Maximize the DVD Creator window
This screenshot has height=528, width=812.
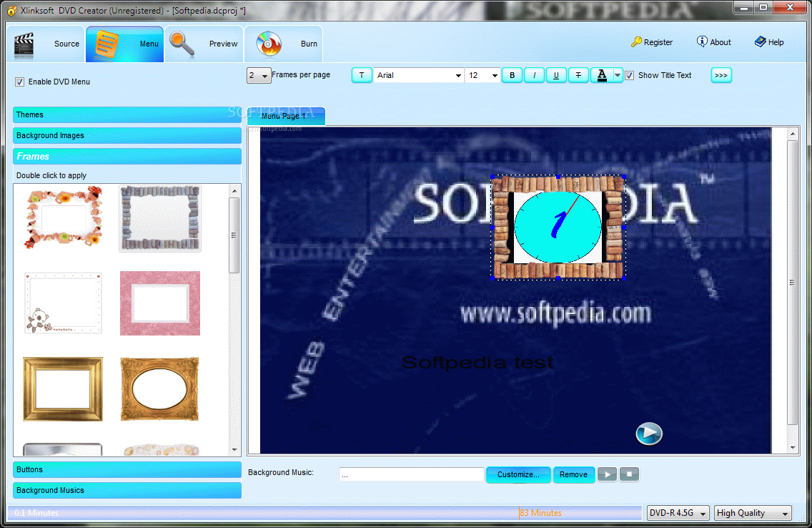click(763, 7)
